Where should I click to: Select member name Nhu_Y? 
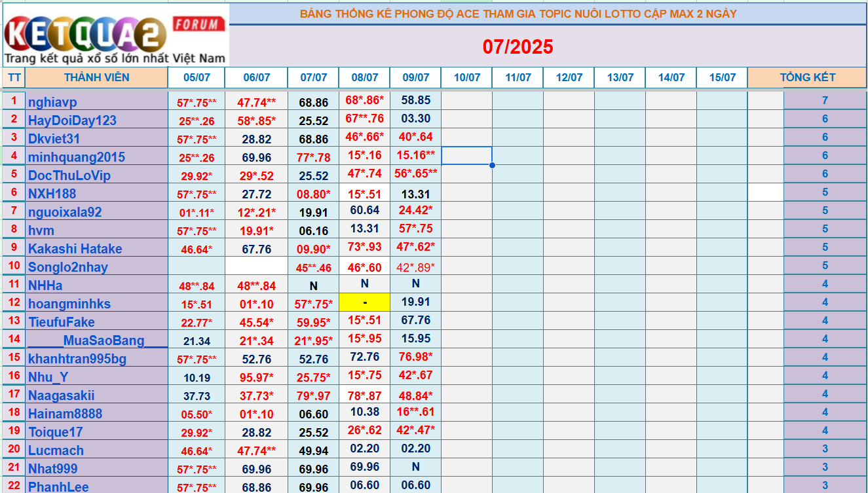(48, 377)
